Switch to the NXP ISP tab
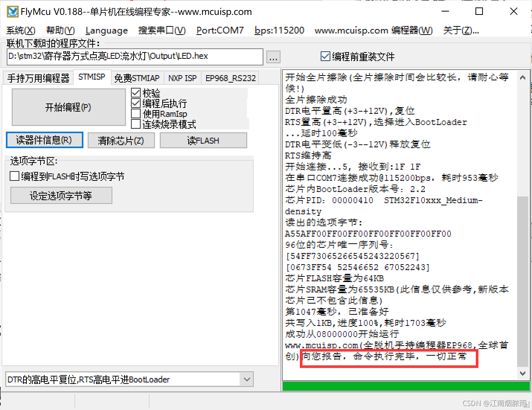This screenshot has width=532, height=410. click(x=183, y=78)
